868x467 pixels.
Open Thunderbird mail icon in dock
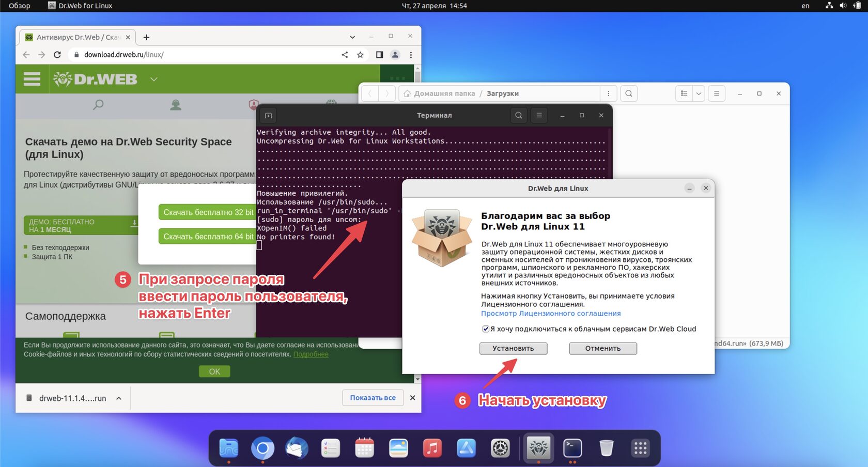pyautogui.click(x=297, y=448)
